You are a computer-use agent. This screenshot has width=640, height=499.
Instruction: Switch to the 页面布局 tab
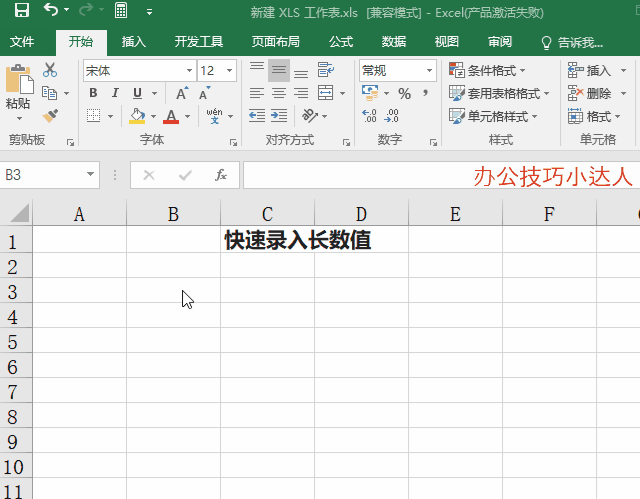[276, 42]
